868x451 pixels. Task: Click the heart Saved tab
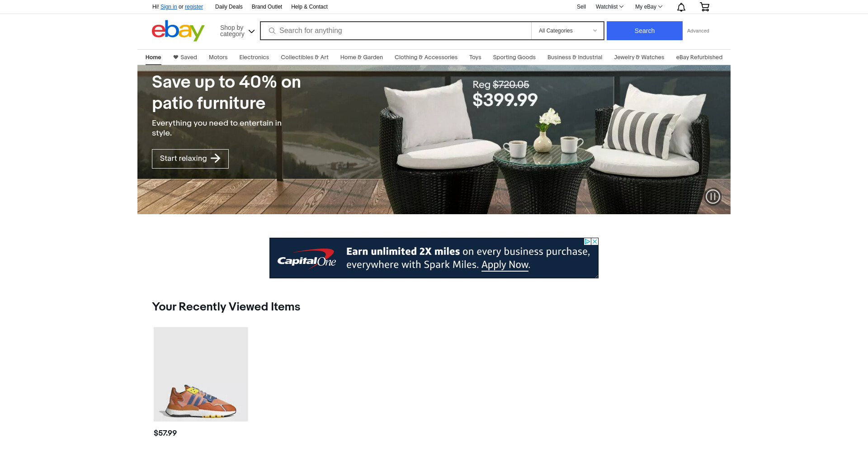[185, 57]
